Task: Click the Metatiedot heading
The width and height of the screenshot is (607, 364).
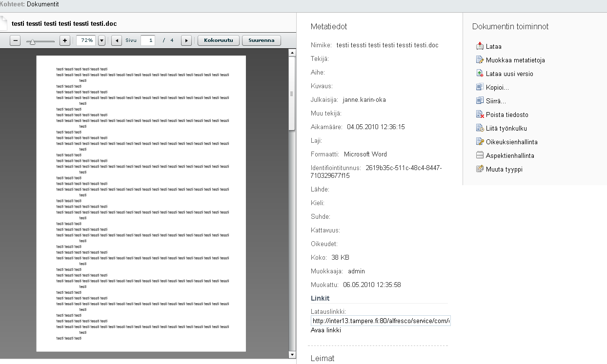Action: (329, 27)
